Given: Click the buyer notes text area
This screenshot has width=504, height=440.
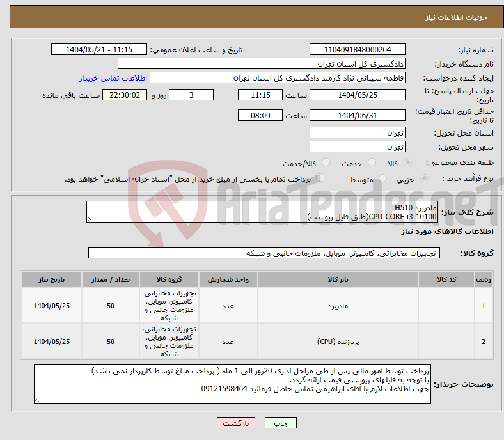Looking at the screenshot, I should point(232,384).
